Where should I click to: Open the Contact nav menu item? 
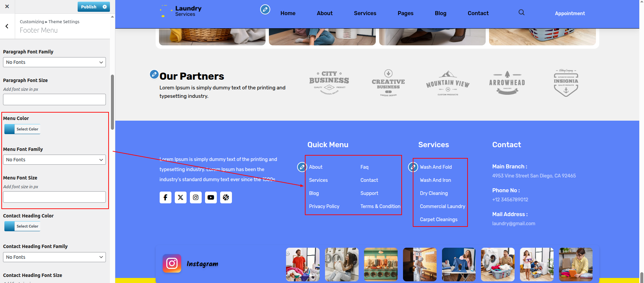(x=478, y=13)
